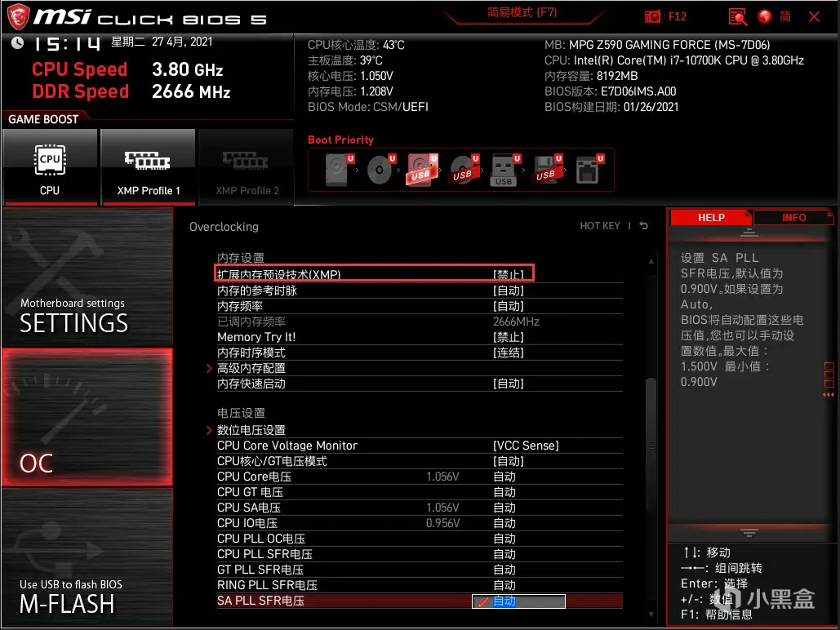The width and height of the screenshot is (840, 630).
Task: Change the Memory Try It! setting
Action: click(420, 337)
